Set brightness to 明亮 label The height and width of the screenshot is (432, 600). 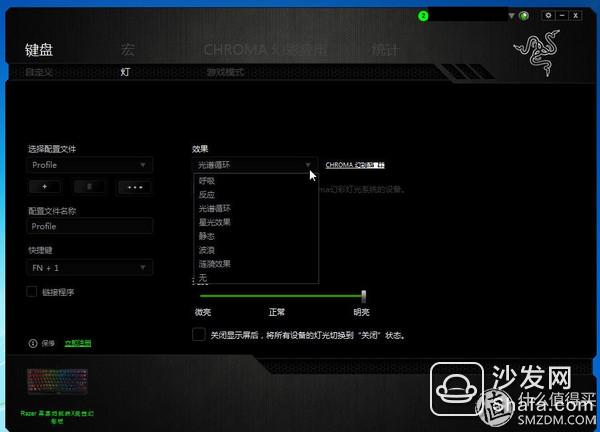tap(361, 312)
